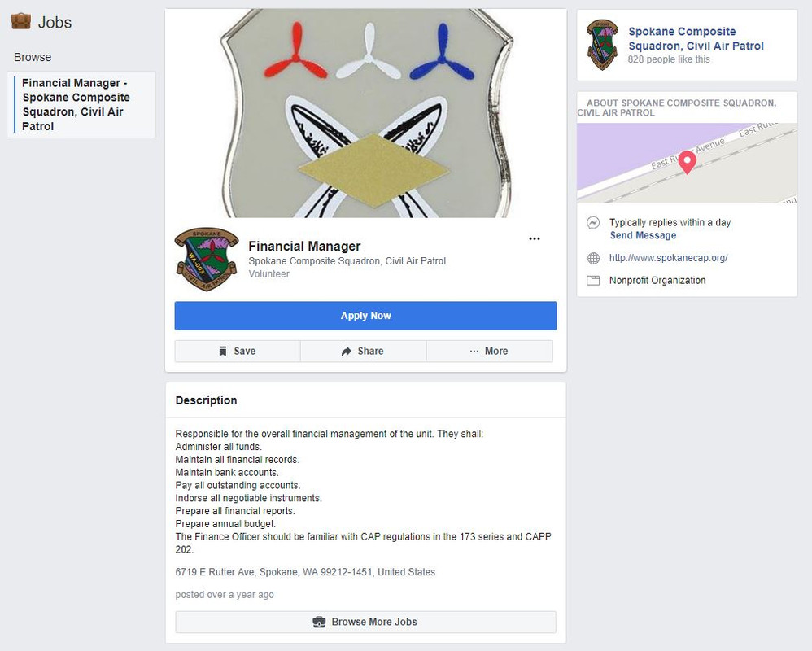Click the globe website icon
812x651 pixels.
(x=593, y=258)
